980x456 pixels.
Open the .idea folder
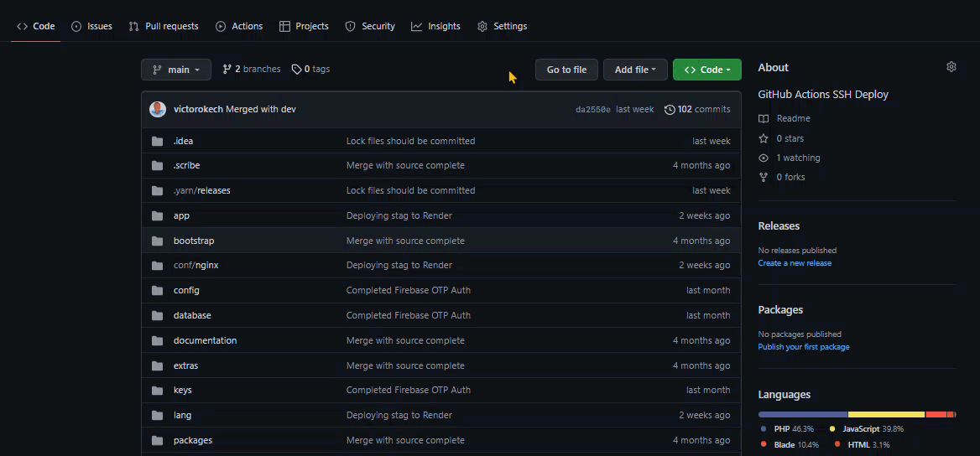point(183,141)
